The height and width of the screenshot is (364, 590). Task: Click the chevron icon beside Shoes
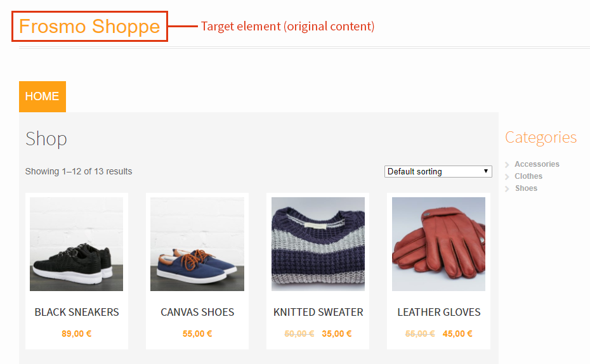tap(508, 189)
